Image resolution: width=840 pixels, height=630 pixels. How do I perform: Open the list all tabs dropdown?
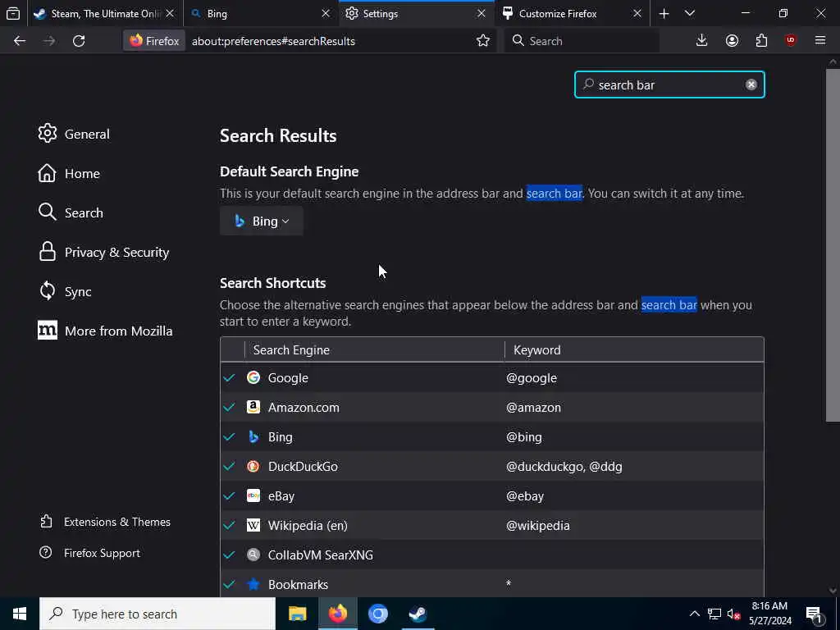(689, 13)
